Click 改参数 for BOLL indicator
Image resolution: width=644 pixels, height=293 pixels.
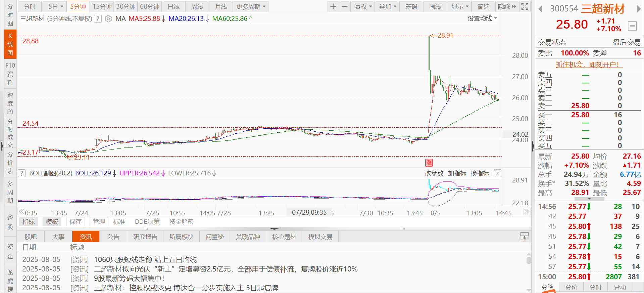click(434, 173)
